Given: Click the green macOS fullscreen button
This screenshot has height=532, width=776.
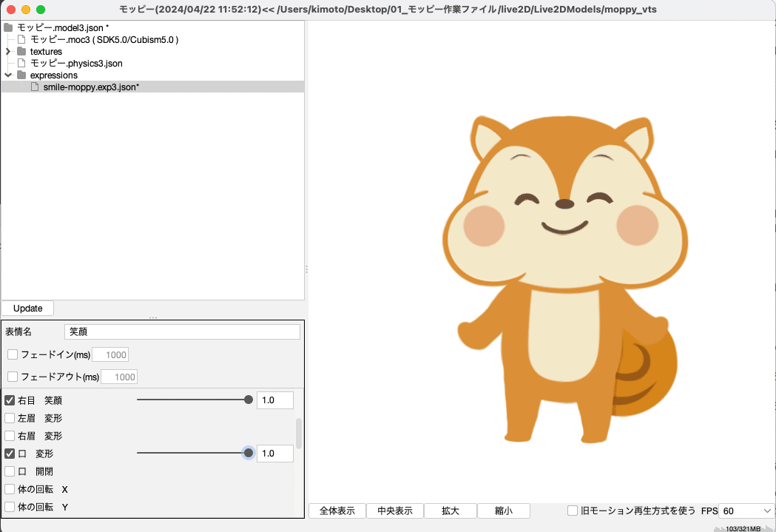Looking at the screenshot, I should coord(41,10).
